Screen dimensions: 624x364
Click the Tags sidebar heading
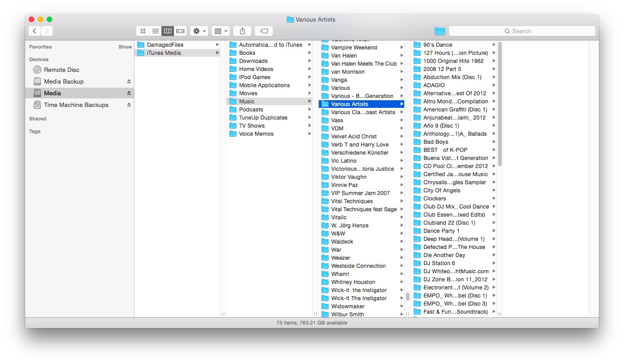point(35,131)
